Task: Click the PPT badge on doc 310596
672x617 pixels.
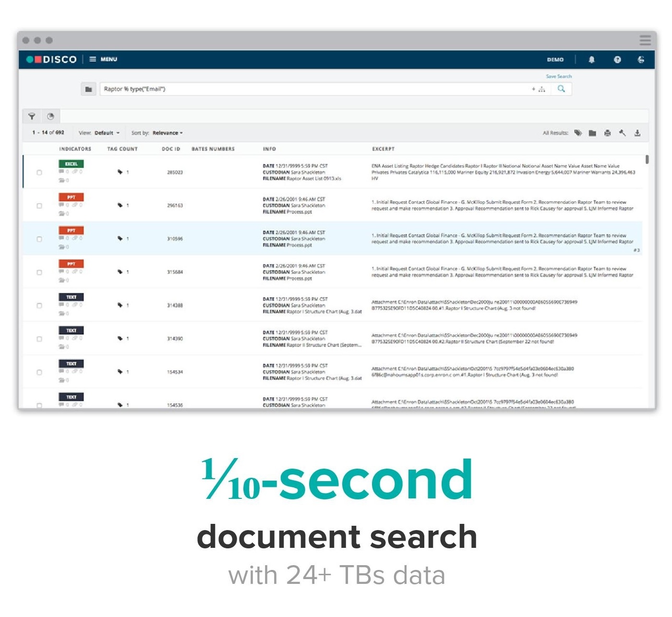Action: coord(71,230)
